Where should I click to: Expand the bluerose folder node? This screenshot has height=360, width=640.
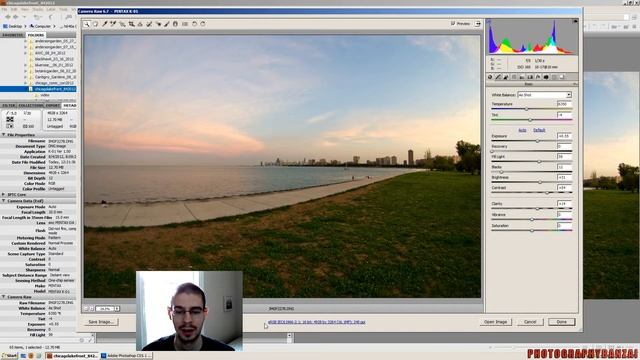pyautogui.click(x=25, y=65)
